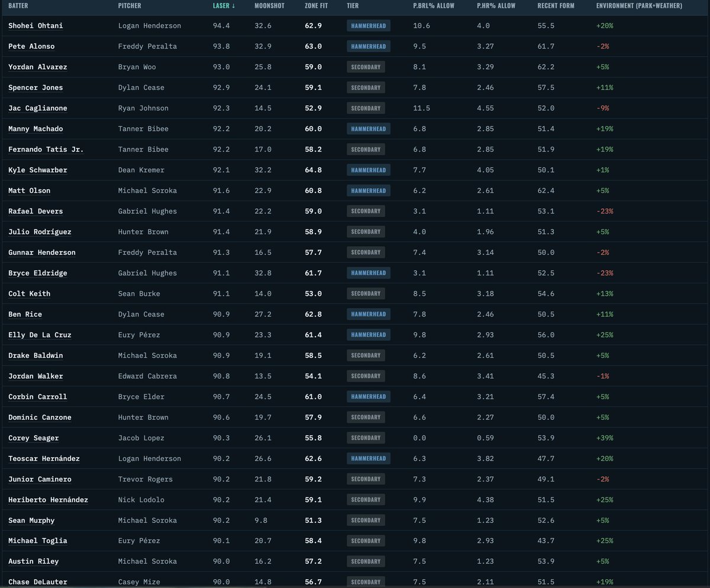Screen dimensions: 710x588
Task: Click HAMMERHEAD tier badge in Shohei Ohtani row
Action: (x=368, y=26)
